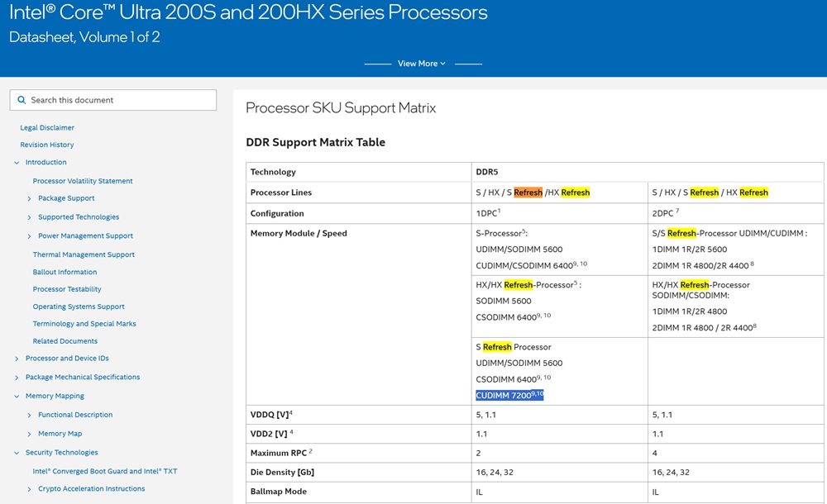827x504 pixels.
Task: Open the Revision History page
Action: [x=49, y=145]
